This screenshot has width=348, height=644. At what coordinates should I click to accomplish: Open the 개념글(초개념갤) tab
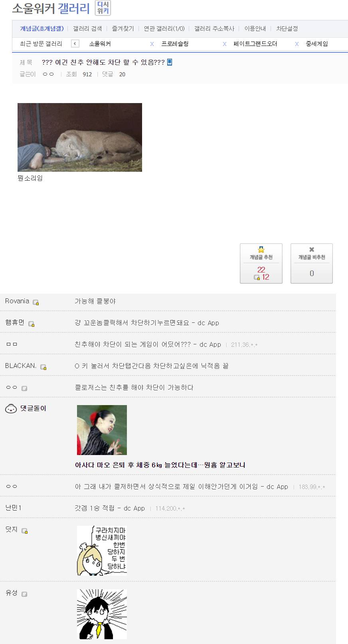tap(42, 29)
